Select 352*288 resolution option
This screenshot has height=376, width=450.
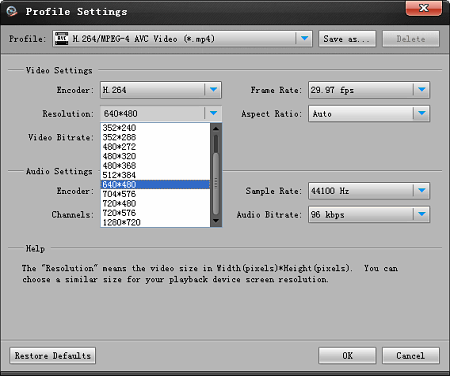[x=155, y=137]
